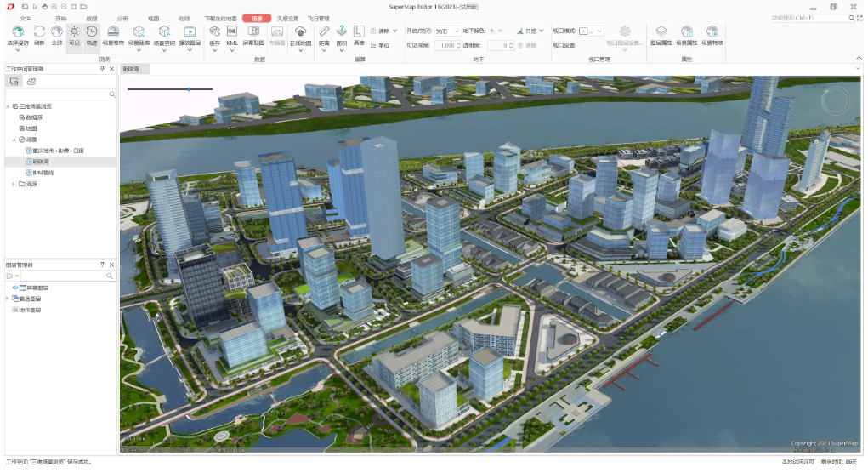
Task: Collapse the ribbon with the chevron
Action: [859, 58]
